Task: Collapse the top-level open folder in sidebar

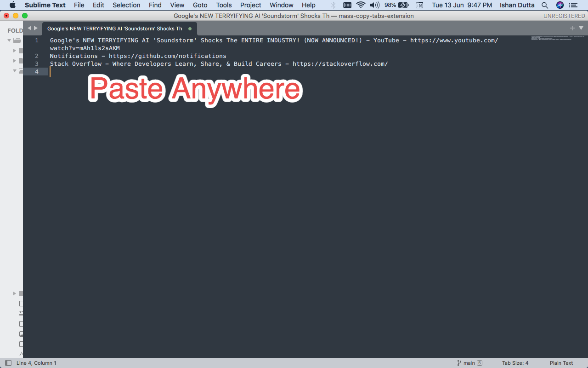Action: pos(9,40)
